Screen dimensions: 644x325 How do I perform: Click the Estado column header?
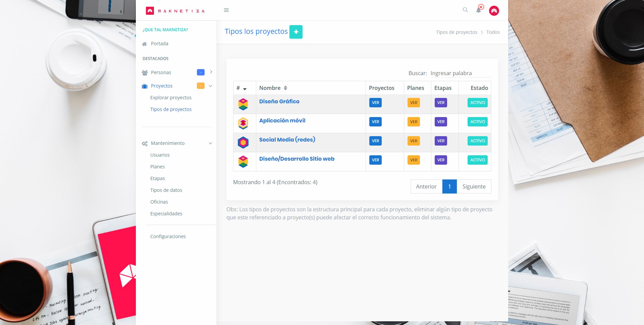pos(475,88)
